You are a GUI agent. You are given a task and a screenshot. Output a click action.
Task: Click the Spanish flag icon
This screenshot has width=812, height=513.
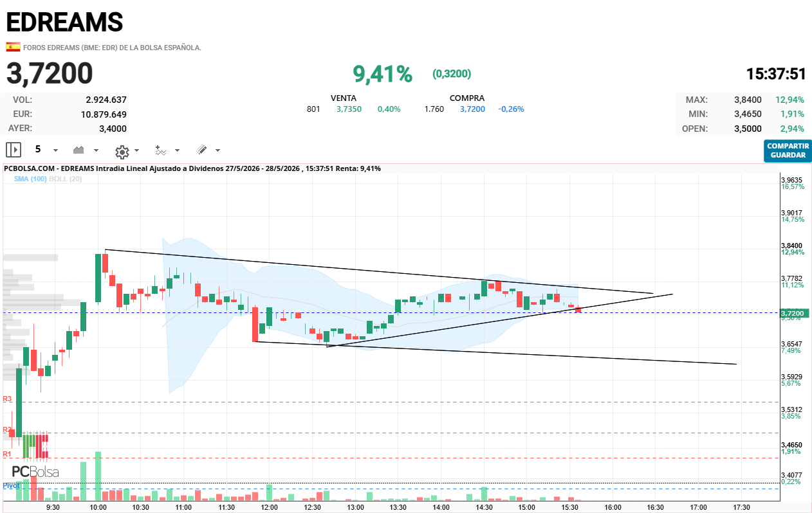tap(12, 47)
